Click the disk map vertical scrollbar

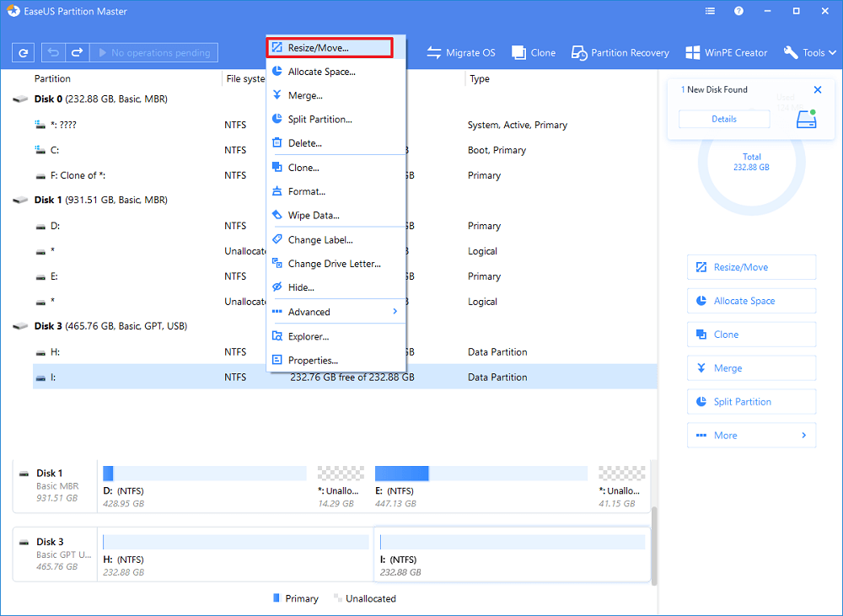click(x=654, y=545)
